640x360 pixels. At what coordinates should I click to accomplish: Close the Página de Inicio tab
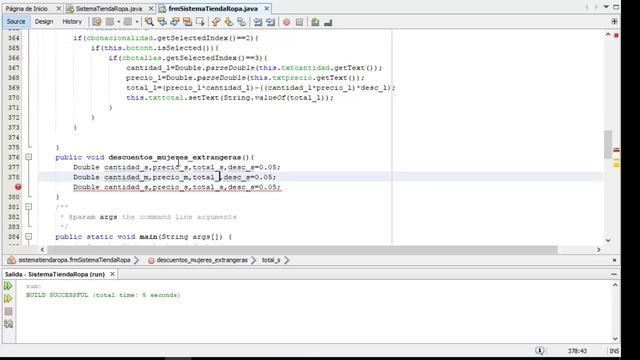coord(58,9)
